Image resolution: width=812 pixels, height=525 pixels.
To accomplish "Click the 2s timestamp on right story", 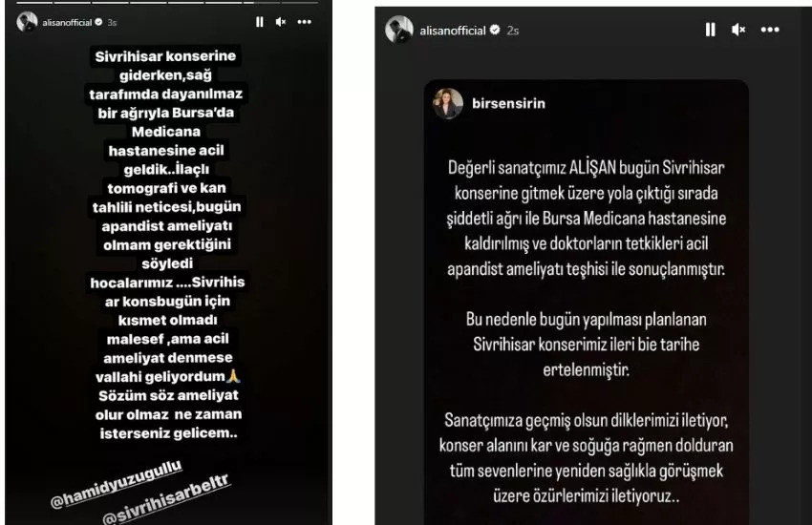I will click(x=513, y=31).
